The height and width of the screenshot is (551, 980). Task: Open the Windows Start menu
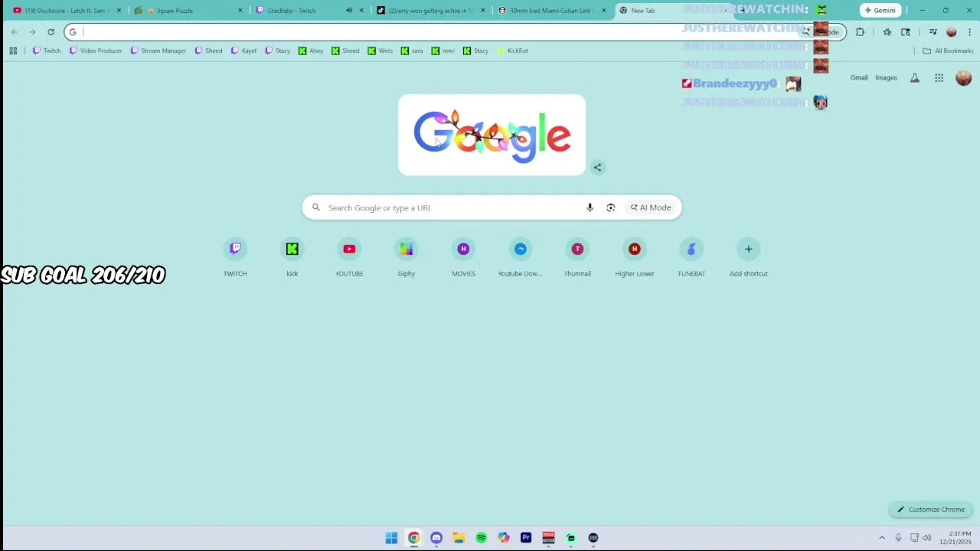[x=391, y=538]
